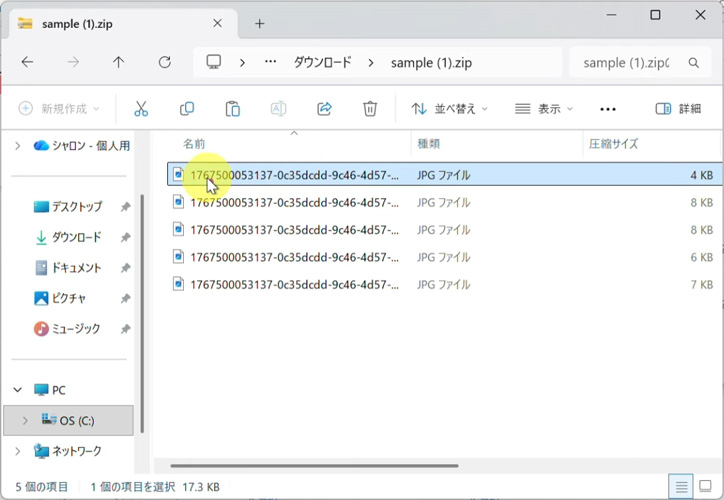Collapse the PC tree node
The height and width of the screenshot is (500, 724).
(x=18, y=390)
